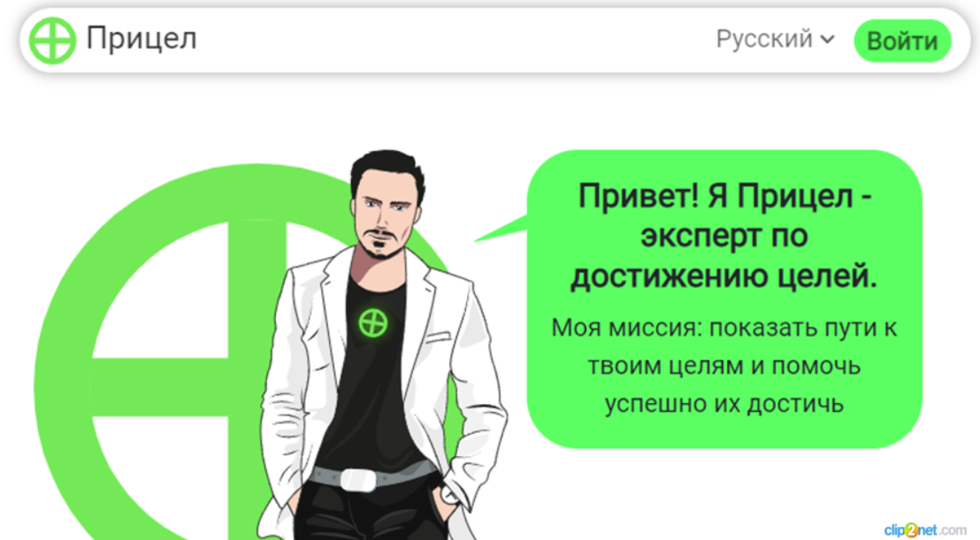Click the character's white belt buckle
The height and width of the screenshot is (540, 980).
pyautogui.click(x=359, y=479)
